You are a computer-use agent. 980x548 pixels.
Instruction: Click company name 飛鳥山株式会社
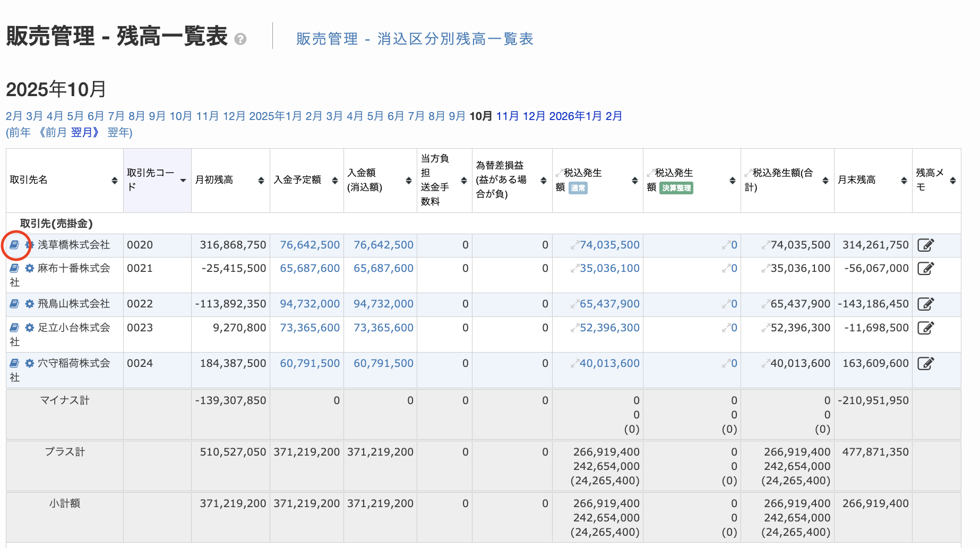[x=74, y=304]
